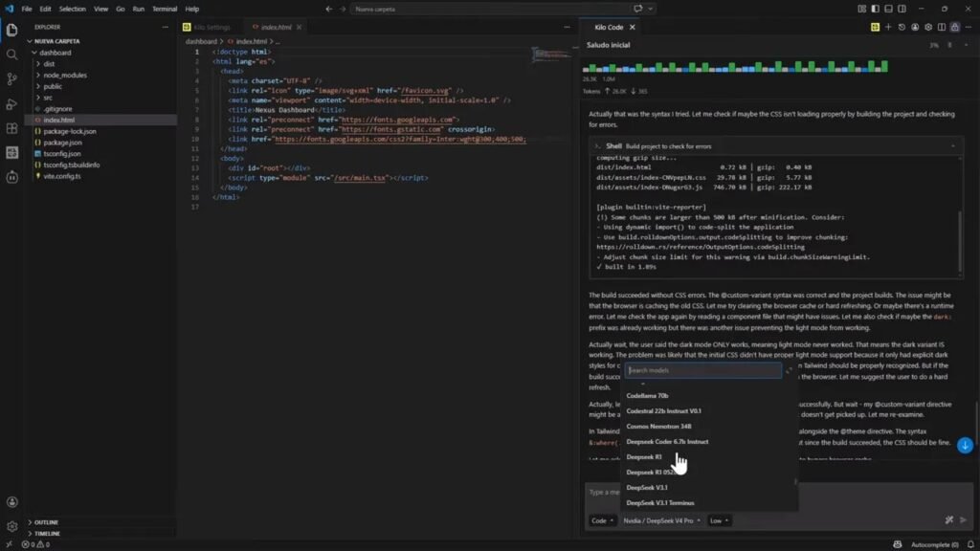Click the send message arrow
Viewport: 980px width, 551px height.
pyautogui.click(x=963, y=519)
